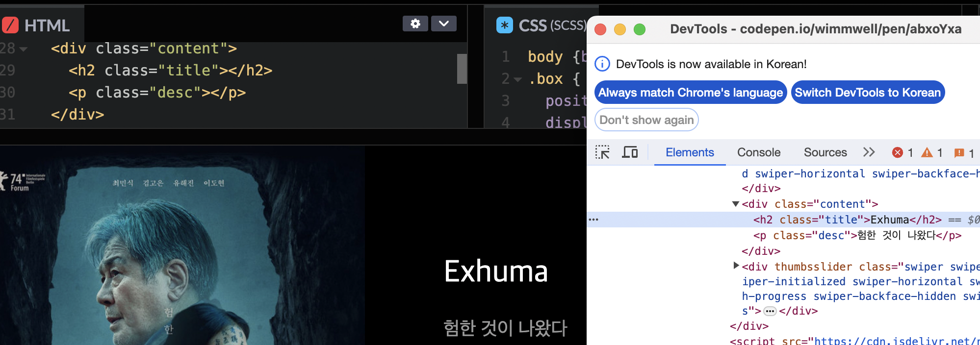Switch to the Elements tab
Screen dimensions: 980x345
[x=690, y=152]
